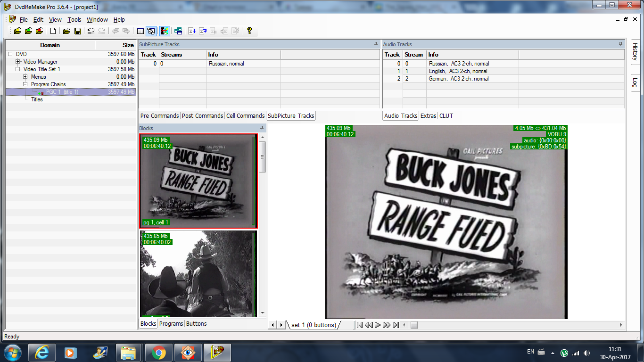Select the SubPicture Tracks tab
Screen dimensions: 644x362
click(291, 115)
